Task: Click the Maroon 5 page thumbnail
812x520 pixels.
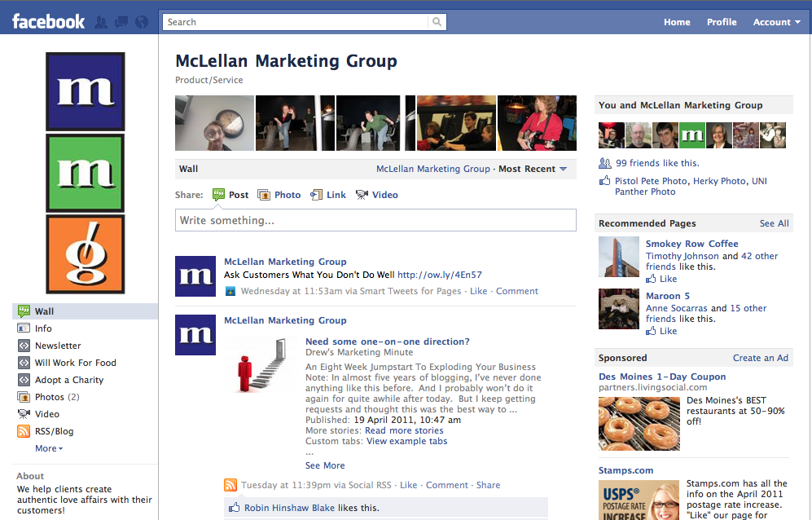Action: [619, 309]
